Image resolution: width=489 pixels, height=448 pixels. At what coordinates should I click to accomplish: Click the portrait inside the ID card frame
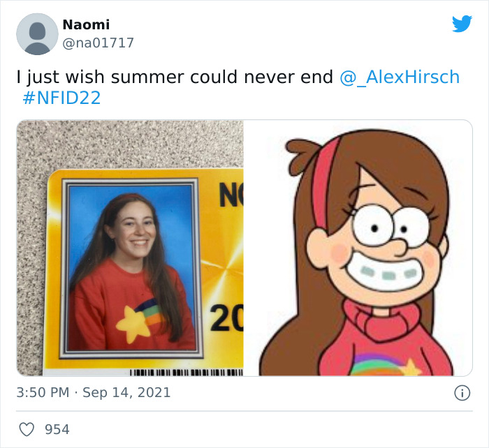[131, 267]
